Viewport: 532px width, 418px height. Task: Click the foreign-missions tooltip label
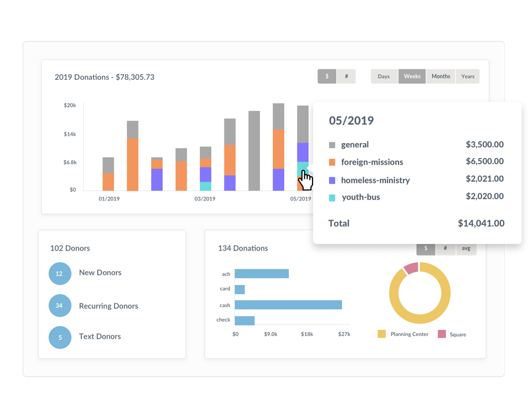[372, 162]
